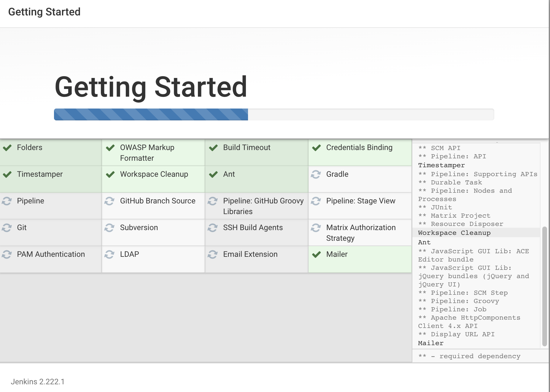Click the checkmark icon for Credentials Binding
Image resolution: width=550 pixels, height=392 pixels.
tap(317, 148)
